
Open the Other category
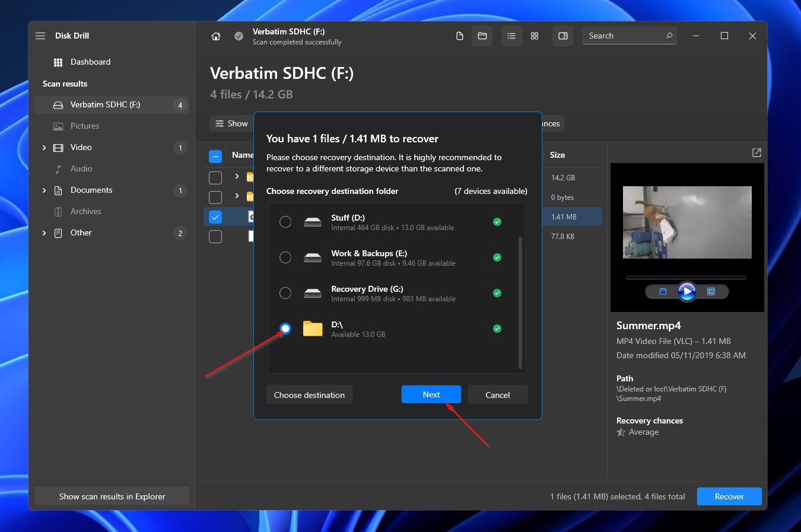[x=81, y=232]
